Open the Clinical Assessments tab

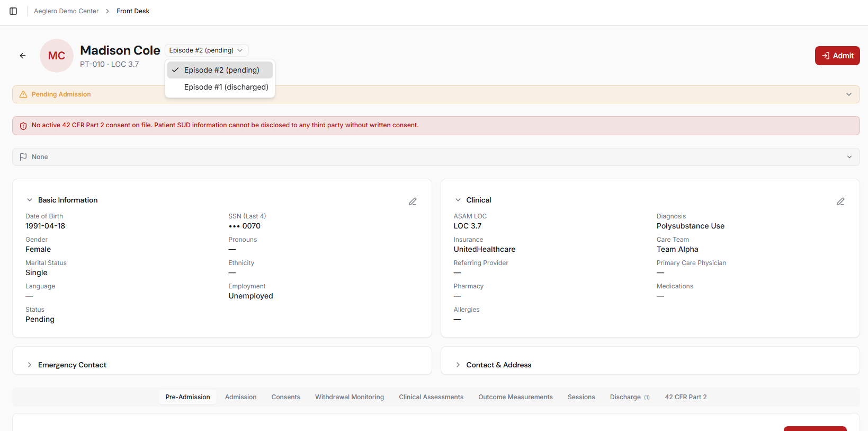pyautogui.click(x=431, y=397)
